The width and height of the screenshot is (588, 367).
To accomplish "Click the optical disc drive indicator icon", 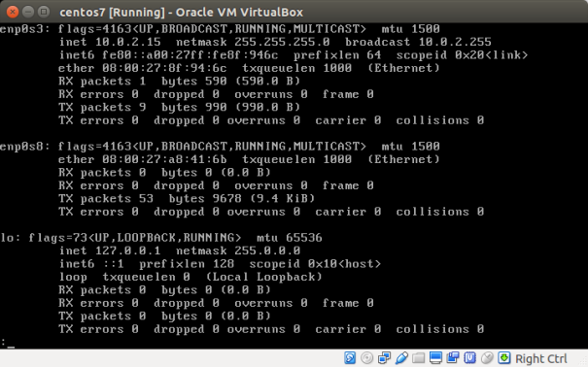I will click(366, 358).
